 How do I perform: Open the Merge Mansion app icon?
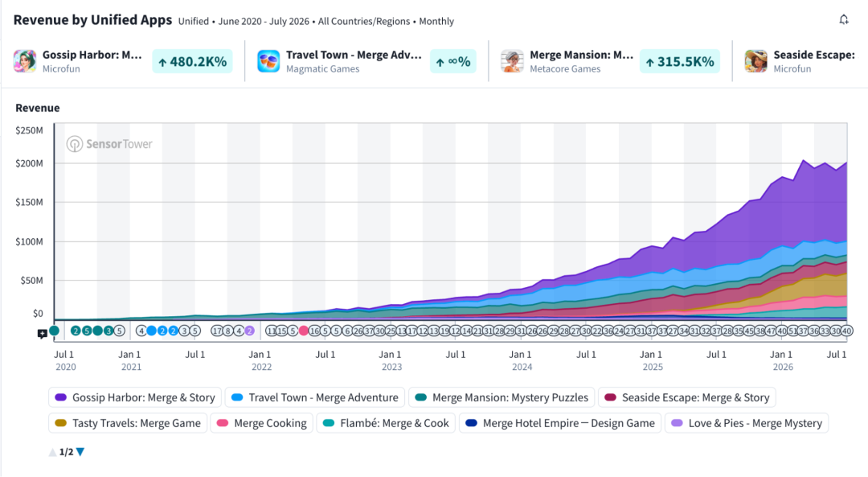point(512,61)
